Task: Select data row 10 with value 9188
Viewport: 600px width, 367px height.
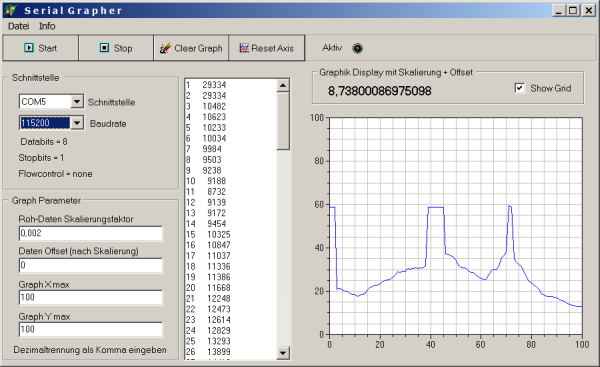Action: point(231,181)
